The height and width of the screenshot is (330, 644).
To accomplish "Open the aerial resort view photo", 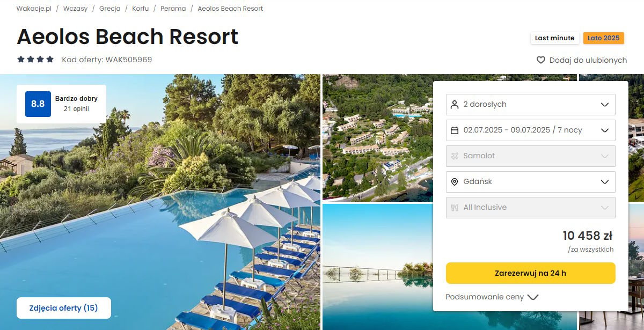I will point(377,138).
